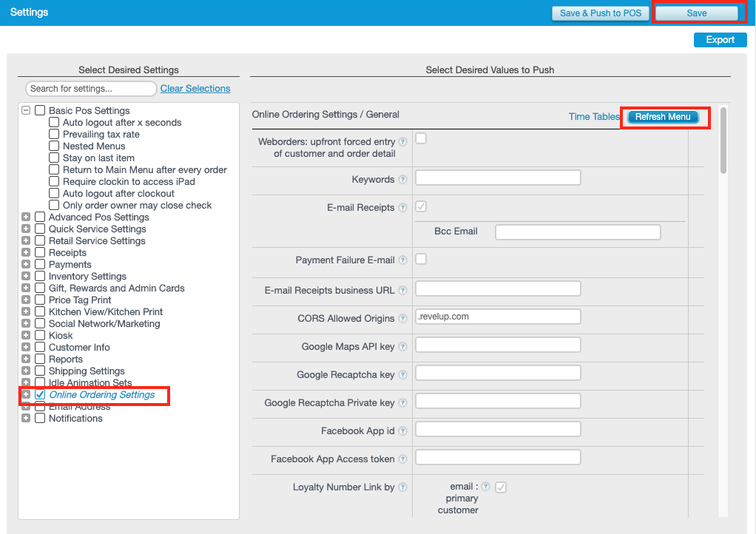Click the settings search box

[90, 88]
